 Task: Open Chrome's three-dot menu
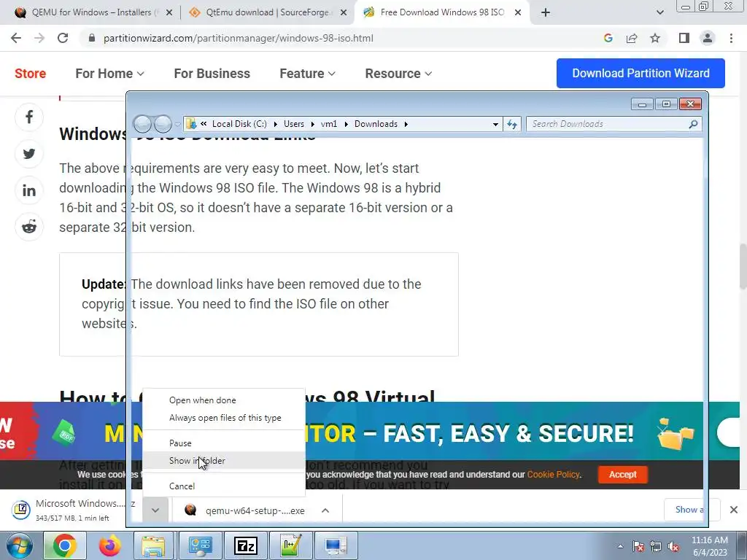tap(731, 38)
